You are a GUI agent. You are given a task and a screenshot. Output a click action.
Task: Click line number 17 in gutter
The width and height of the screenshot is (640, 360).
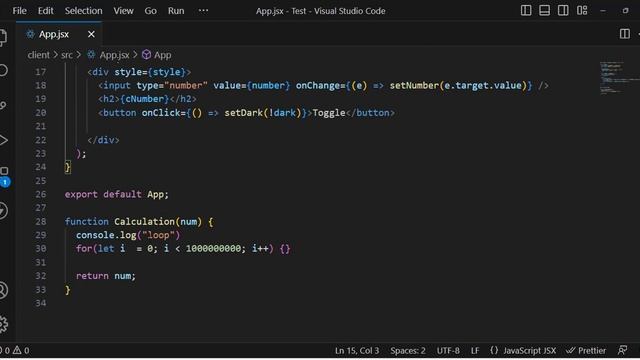point(40,72)
